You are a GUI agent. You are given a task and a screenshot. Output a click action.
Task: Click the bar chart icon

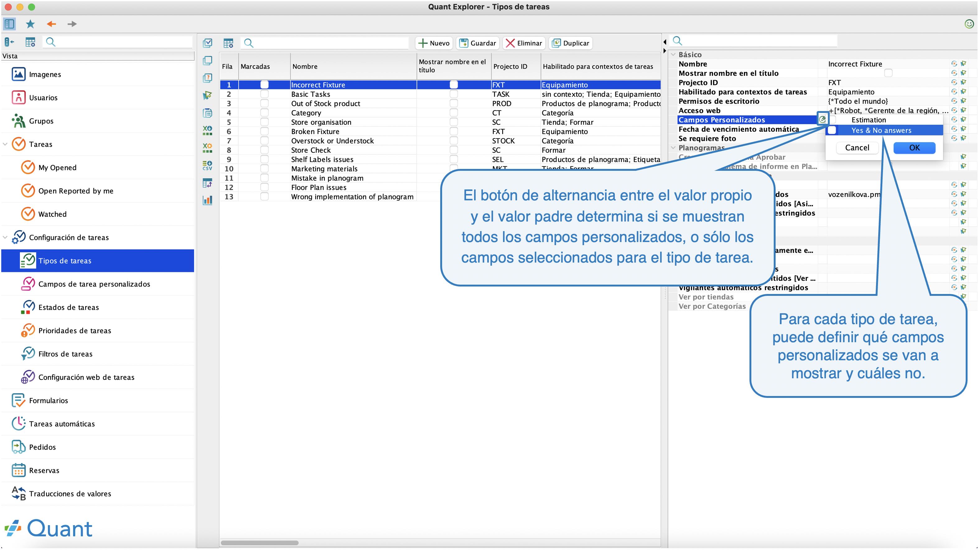207,200
